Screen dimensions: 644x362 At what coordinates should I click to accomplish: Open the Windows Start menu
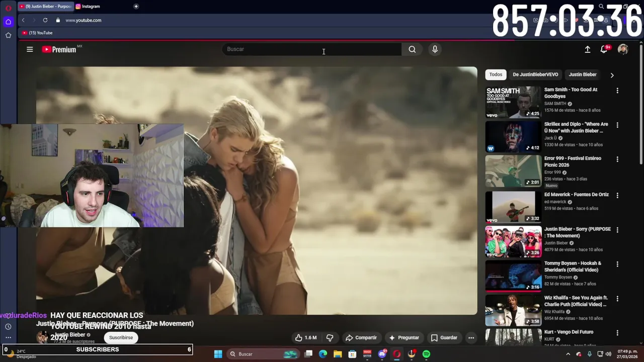218,354
